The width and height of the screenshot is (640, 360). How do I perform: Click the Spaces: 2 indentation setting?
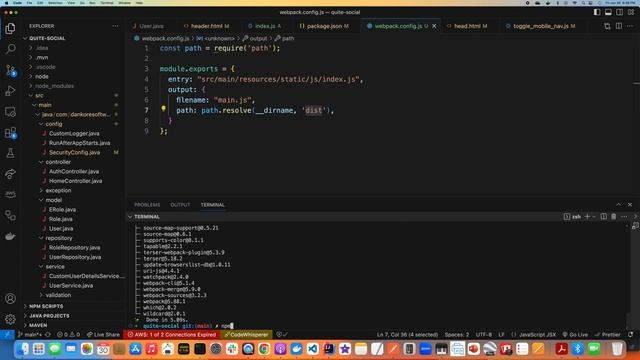[x=457, y=335]
